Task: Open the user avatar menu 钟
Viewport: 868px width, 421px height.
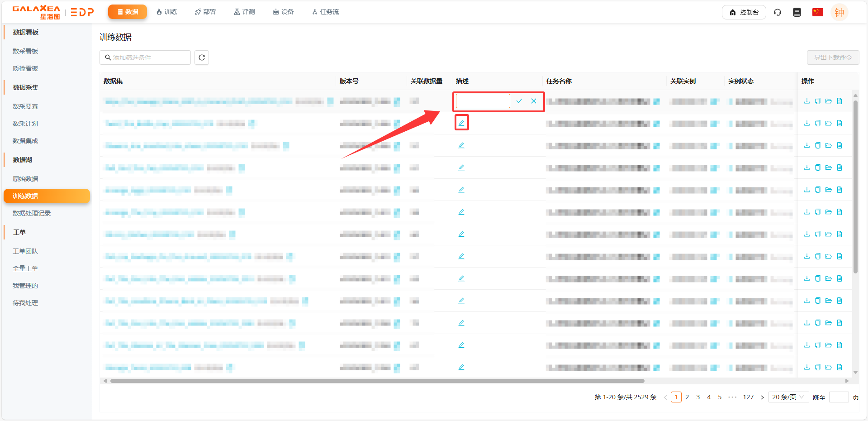Action: click(x=839, y=12)
